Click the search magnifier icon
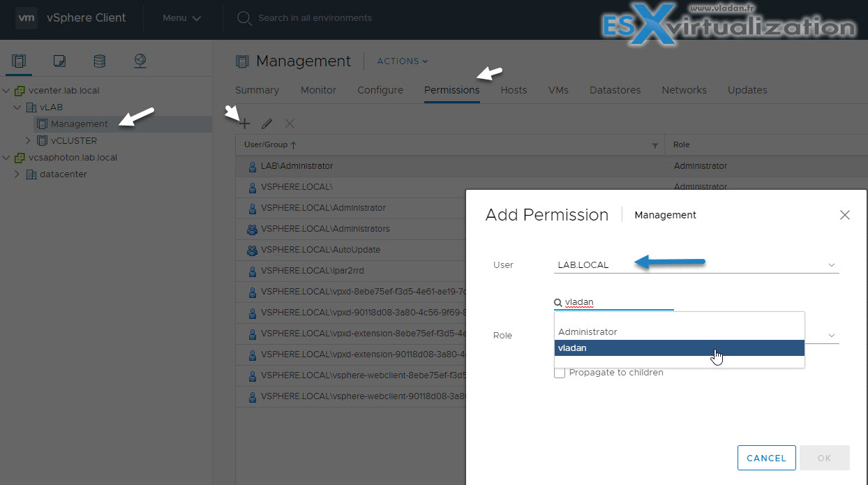 pyautogui.click(x=244, y=18)
